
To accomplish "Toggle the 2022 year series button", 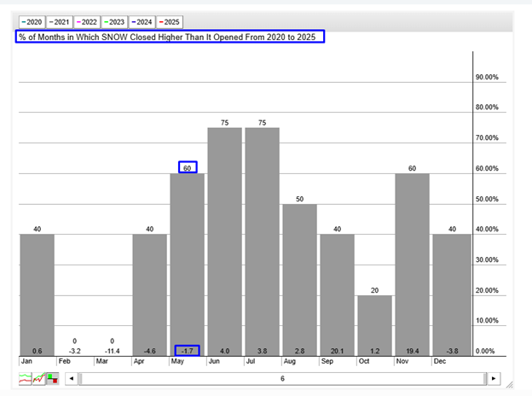I will (87, 22).
